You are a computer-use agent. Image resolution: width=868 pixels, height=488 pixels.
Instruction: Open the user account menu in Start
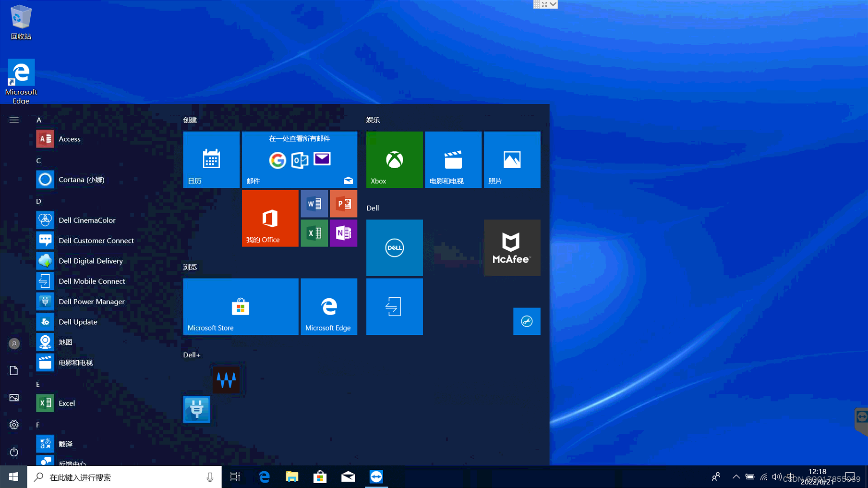tap(14, 343)
